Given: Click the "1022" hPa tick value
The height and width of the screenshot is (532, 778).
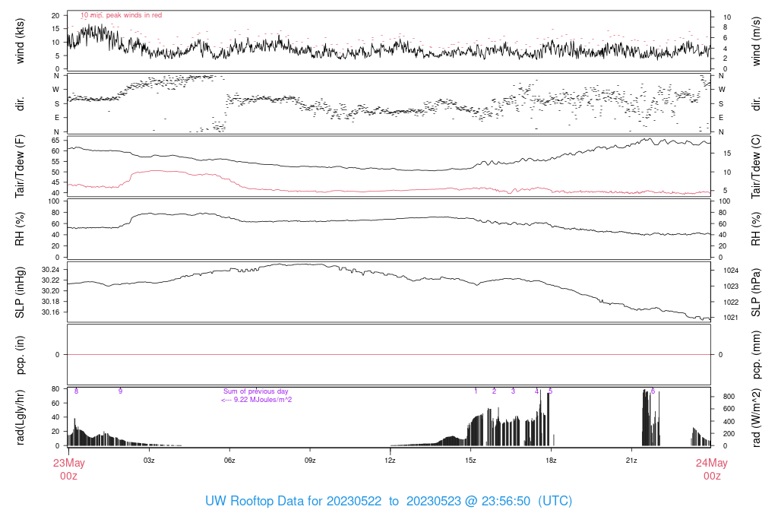Looking at the screenshot, I should 731,302.
